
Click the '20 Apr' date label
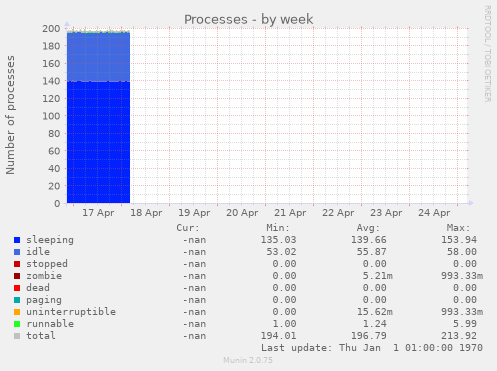tap(242, 213)
